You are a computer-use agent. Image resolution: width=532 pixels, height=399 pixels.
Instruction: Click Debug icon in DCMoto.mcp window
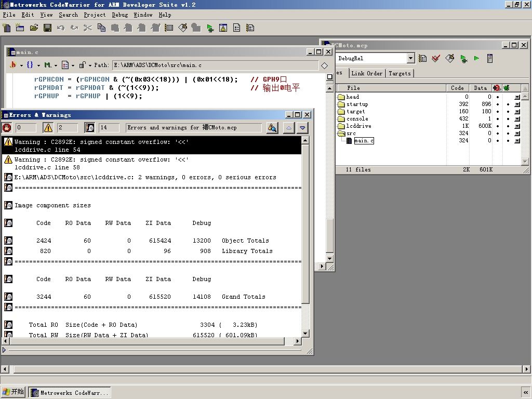coord(463,58)
